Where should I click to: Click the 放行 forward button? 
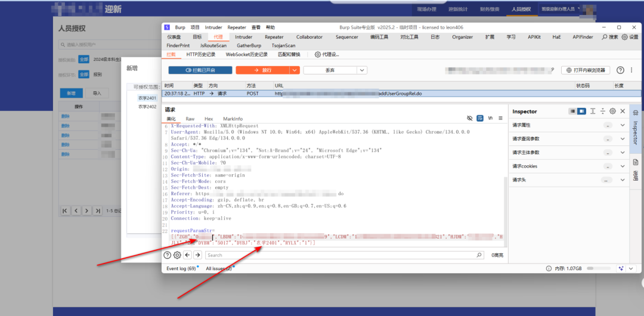[x=263, y=70]
